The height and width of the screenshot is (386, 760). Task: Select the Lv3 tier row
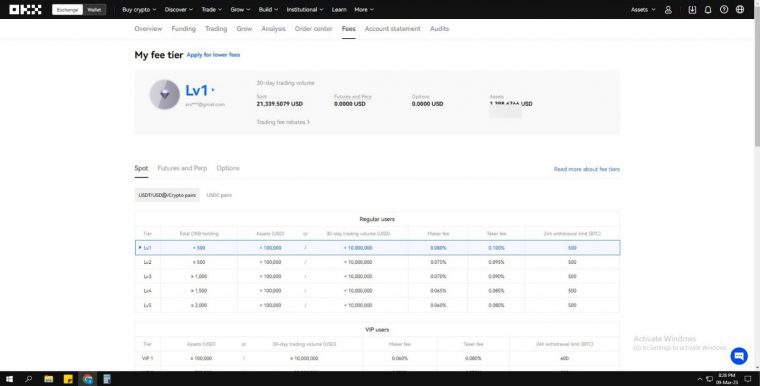[x=377, y=276]
